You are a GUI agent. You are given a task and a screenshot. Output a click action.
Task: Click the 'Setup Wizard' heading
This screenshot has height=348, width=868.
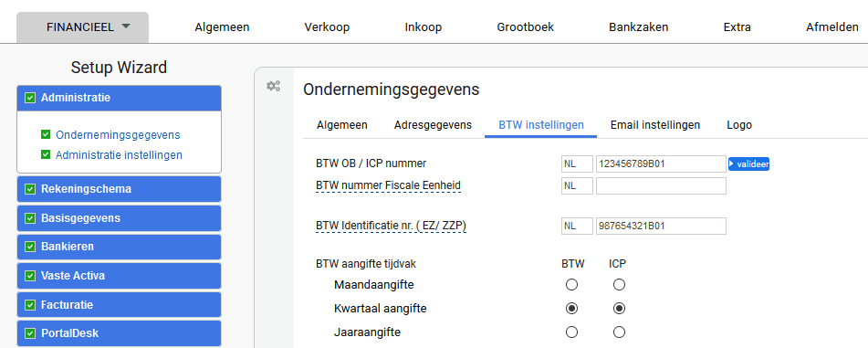tap(119, 68)
